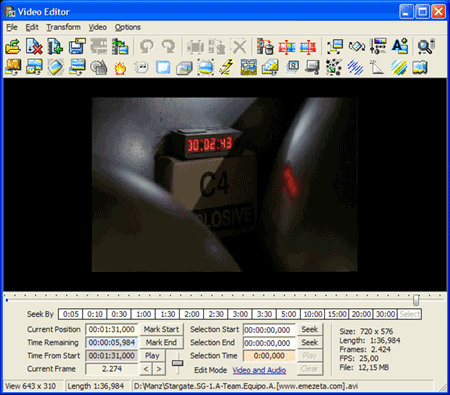This screenshot has width=450, height=395.
Task: Click the blue diagonal lines effect icon
Action: coord(355,68)
